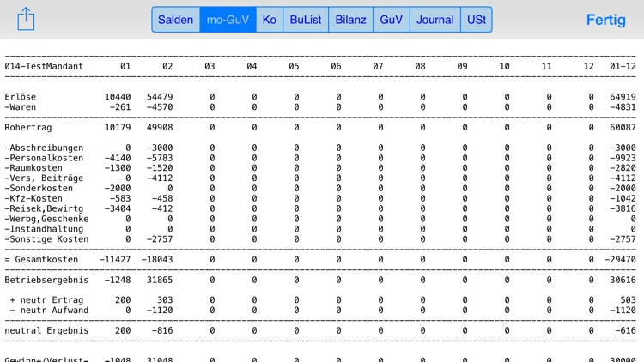Tap the Fertig button
644x362 pixels.
pos(606,20)
